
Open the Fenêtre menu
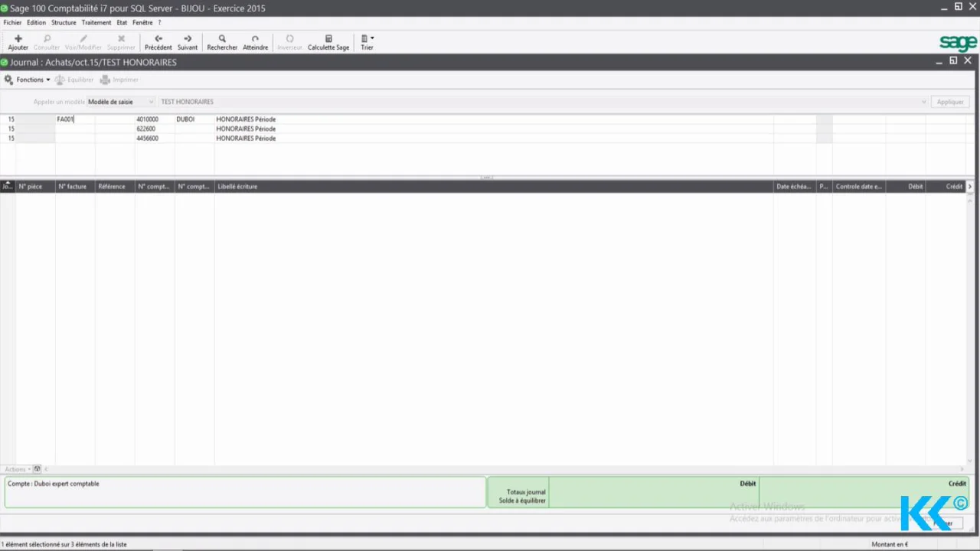[142, 23]
